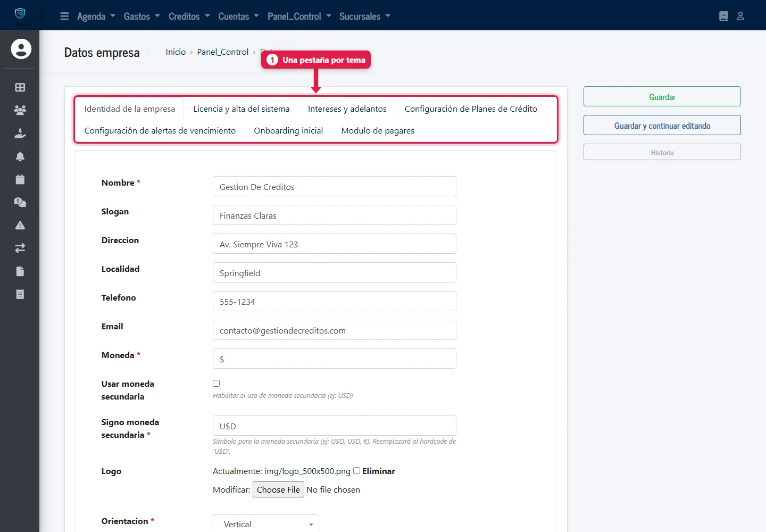Image resolution: width=766 pixels, height=532 pixels.
Task: Open the dashboard grid icon in sidebar
Action: click(20, 87)
